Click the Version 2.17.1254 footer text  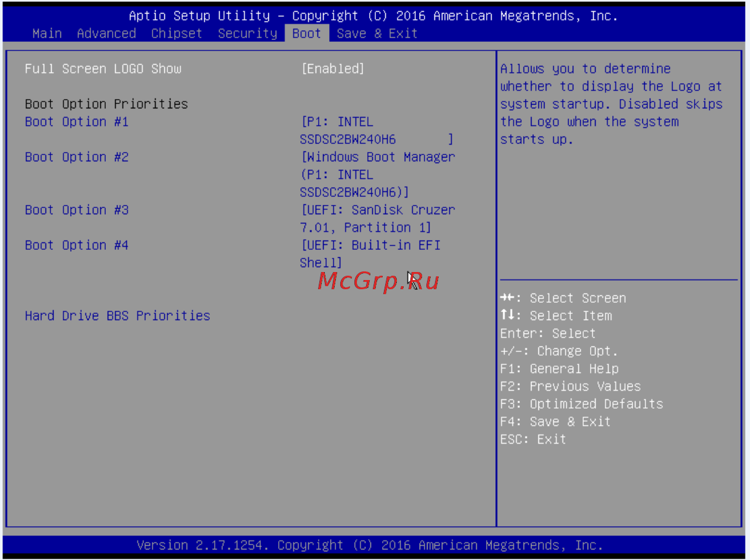pyautogui.click(x=370, y=545)
